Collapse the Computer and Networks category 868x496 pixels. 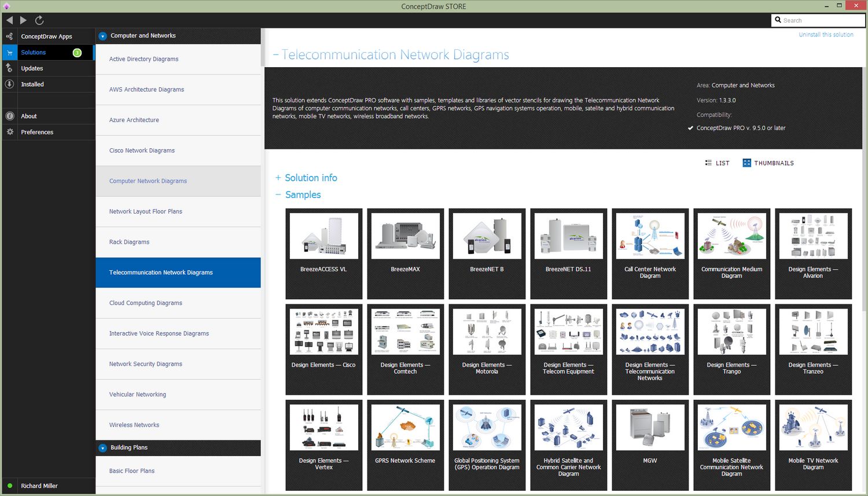102,36
